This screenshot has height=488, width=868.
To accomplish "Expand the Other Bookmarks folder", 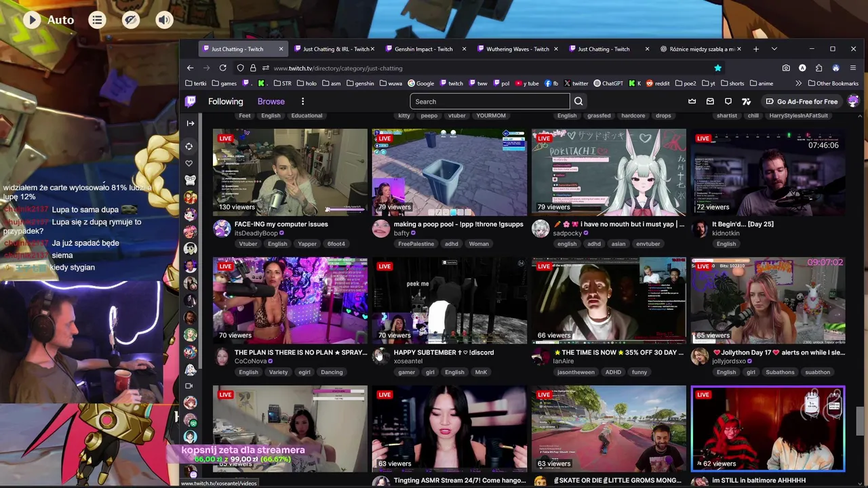I will point(832,83).
